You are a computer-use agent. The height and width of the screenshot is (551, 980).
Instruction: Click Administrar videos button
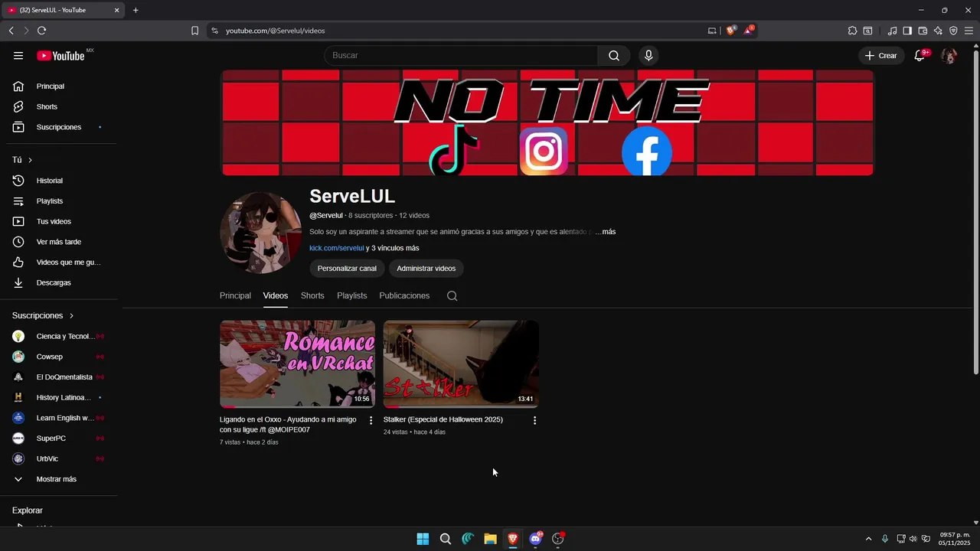pyautogui.click(x=426, y=269)
